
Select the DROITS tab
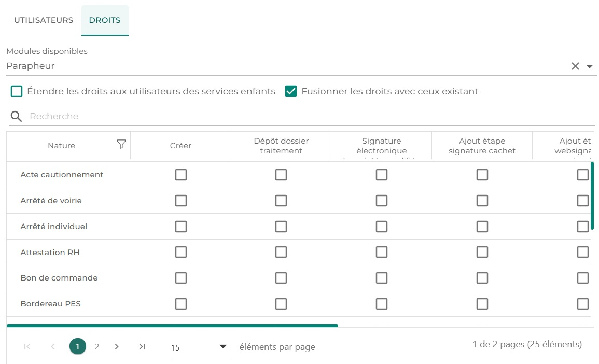(x=105, y=20)
